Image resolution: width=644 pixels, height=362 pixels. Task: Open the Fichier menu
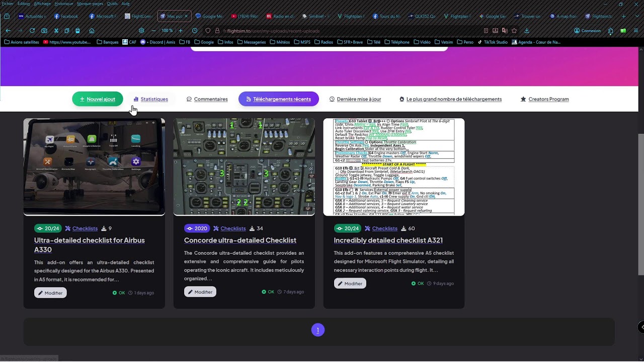(8, 4)
